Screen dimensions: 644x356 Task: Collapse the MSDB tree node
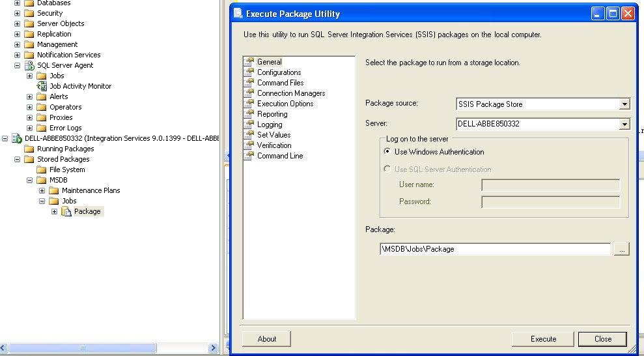[29, 180]
